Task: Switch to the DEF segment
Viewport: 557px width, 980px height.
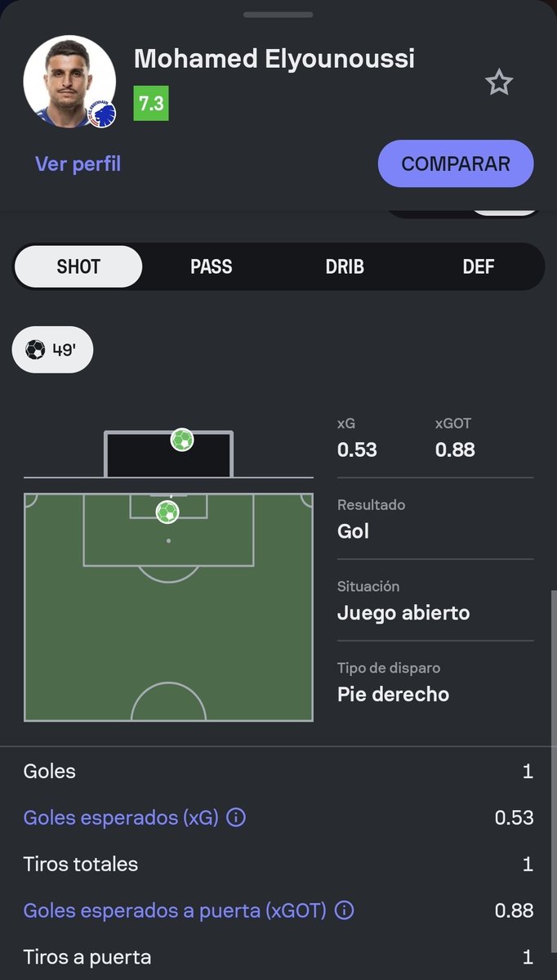Action: [x=479, y=267]
